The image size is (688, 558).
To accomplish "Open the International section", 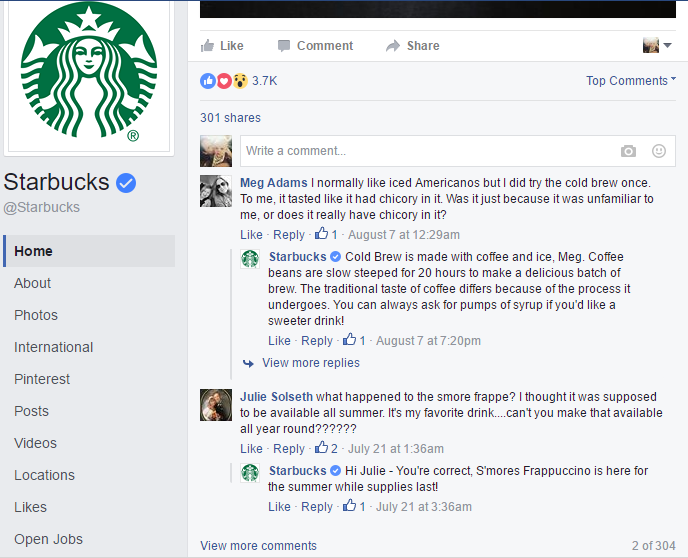I will coord(54,347).
